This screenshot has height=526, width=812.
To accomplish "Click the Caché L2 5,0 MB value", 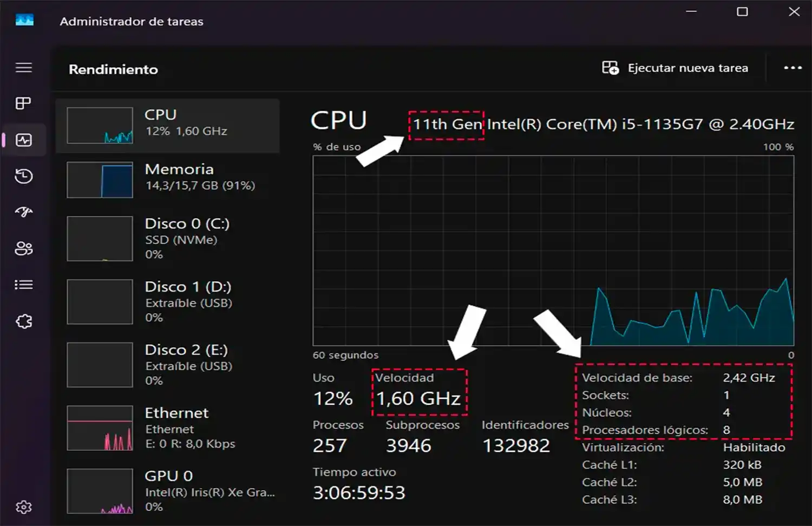I will click(743, 482).
